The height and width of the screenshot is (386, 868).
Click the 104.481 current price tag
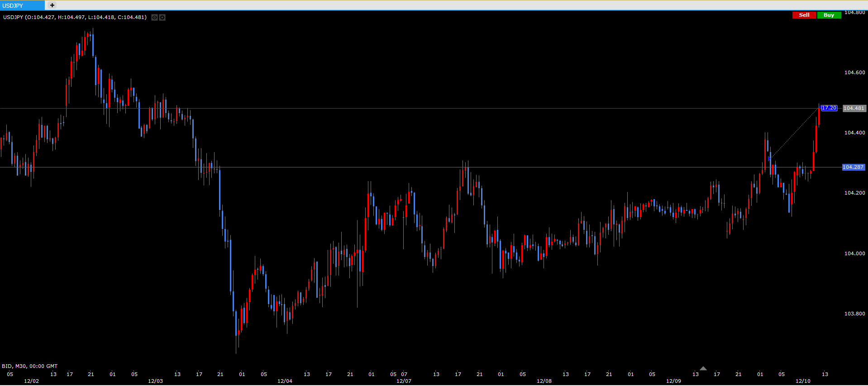tap(854, 109)
